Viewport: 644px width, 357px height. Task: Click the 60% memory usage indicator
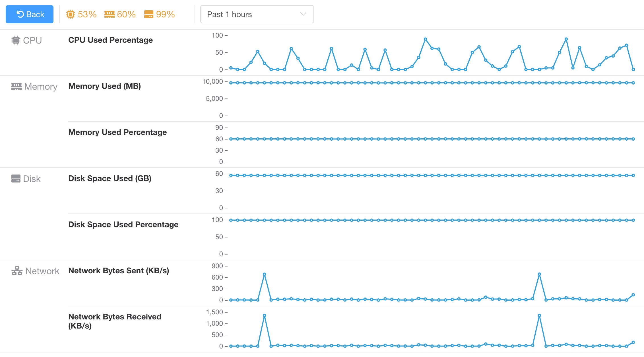(126, 14)
